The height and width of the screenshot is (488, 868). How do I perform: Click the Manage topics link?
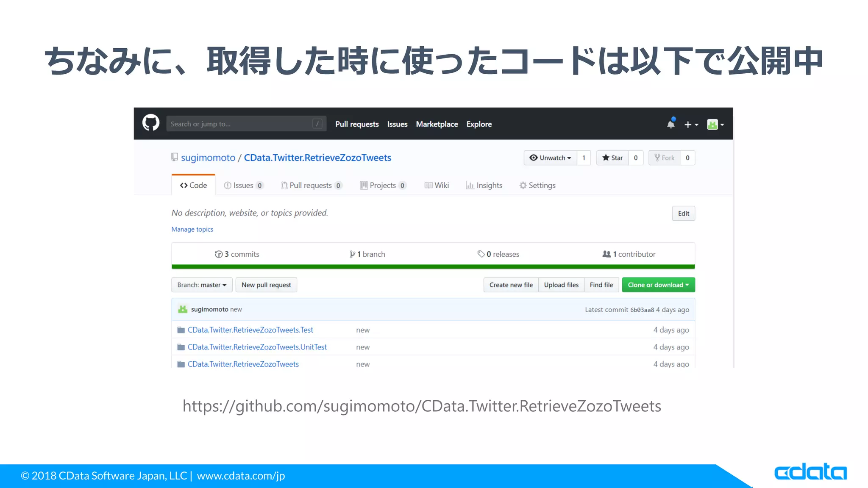pyautogui.click(x=192, y=229)
